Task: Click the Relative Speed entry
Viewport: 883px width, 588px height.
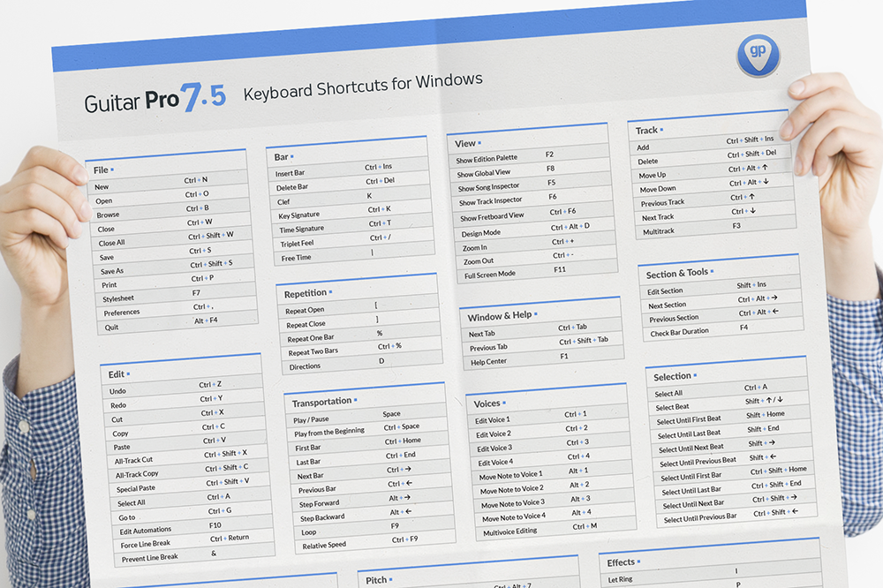Action: click(322, 547)
